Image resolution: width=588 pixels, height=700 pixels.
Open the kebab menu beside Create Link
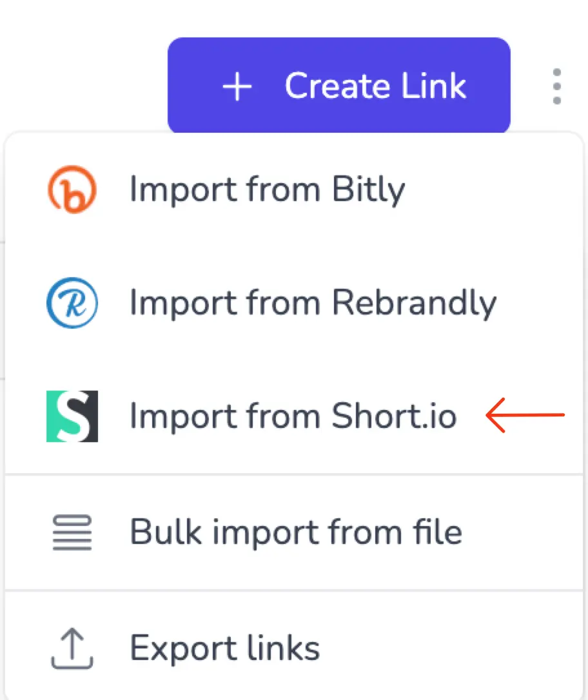pyautogui.click(x=556, y=85)
